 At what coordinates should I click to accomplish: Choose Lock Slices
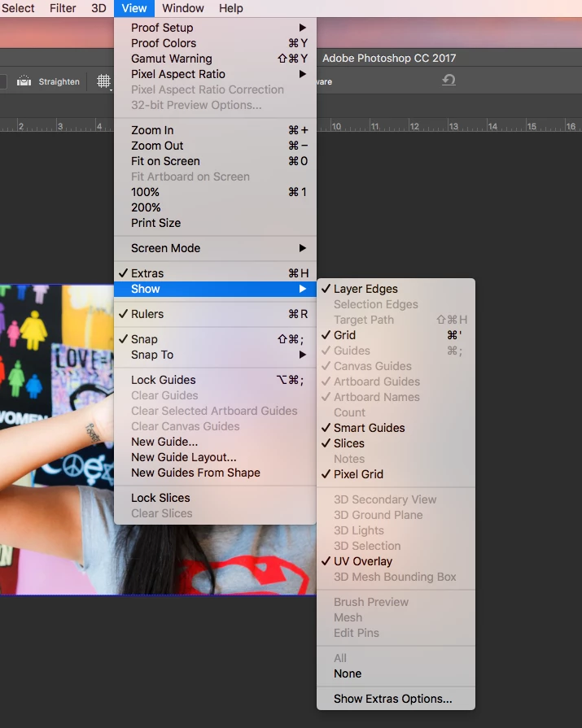pos(215,498)
